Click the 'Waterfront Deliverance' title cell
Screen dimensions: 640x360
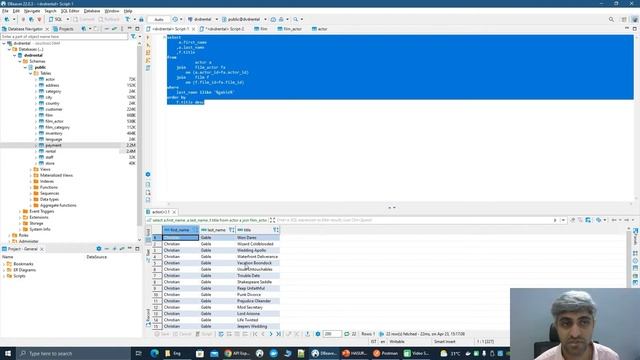coord(258,257)
